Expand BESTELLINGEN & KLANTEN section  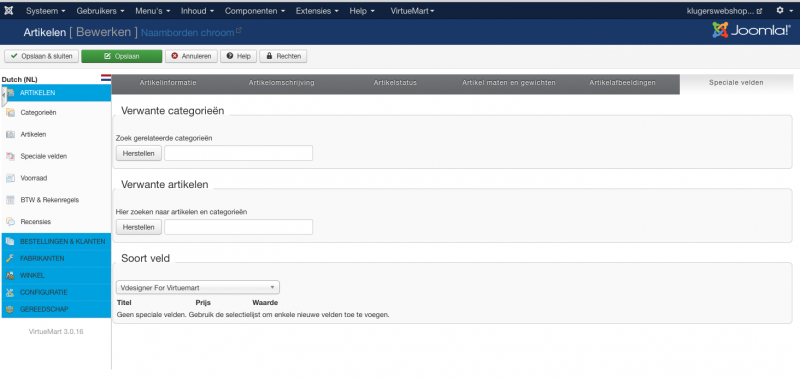(x=56, y=242)
